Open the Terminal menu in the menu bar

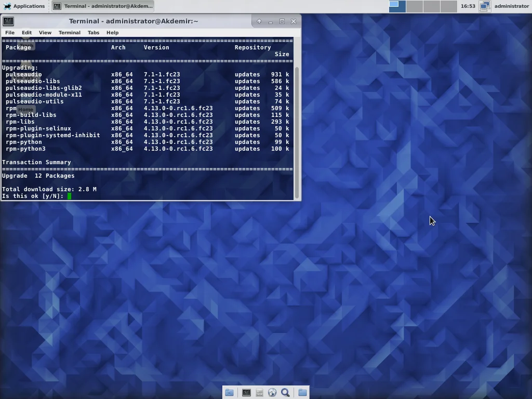pyautogui.click(x=70, y=33)
